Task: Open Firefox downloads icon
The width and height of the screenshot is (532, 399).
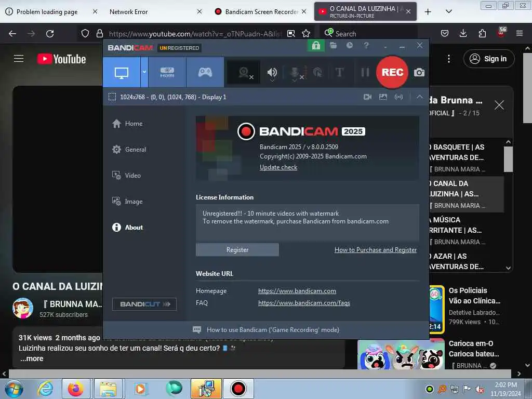Action: pos(463,33)
